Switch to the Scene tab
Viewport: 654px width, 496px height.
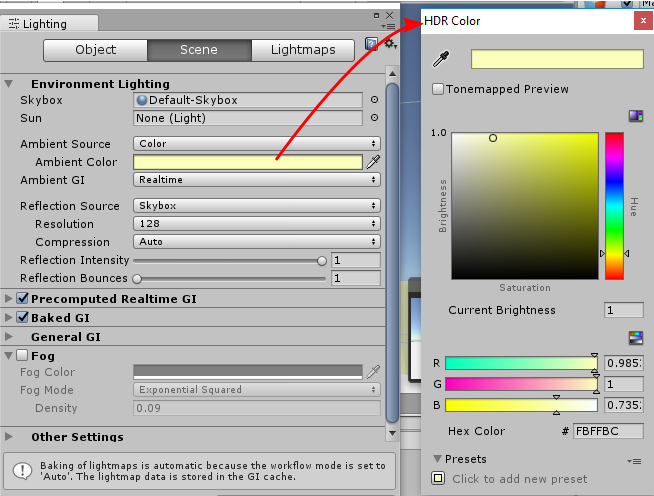tap(199, 50)
